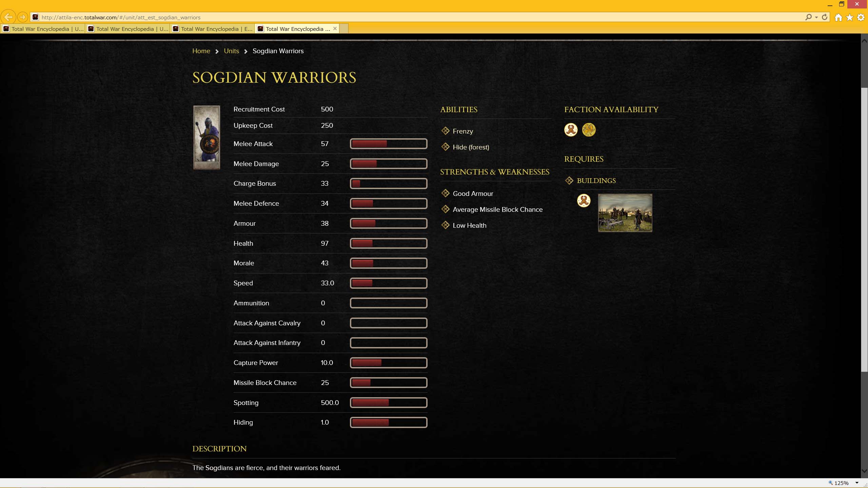Screen dimensions: 868x488
Task: Open the zoom level dropdown at 125%
Action: (857, 483)
